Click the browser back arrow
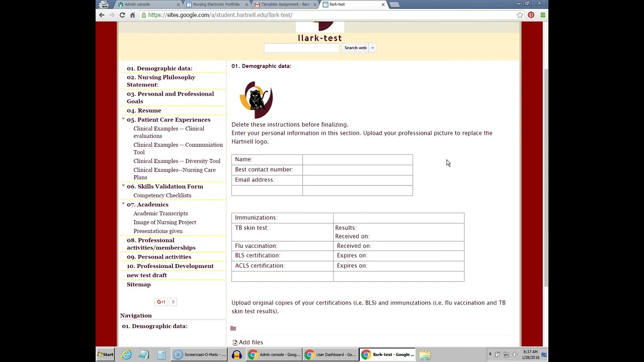 [102, 15]
